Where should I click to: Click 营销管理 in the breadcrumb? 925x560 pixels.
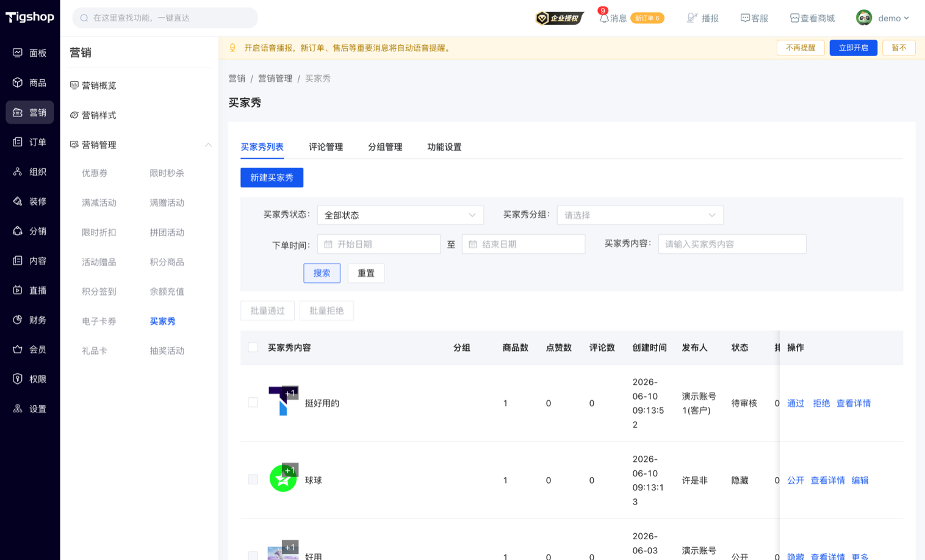[275, 79]
